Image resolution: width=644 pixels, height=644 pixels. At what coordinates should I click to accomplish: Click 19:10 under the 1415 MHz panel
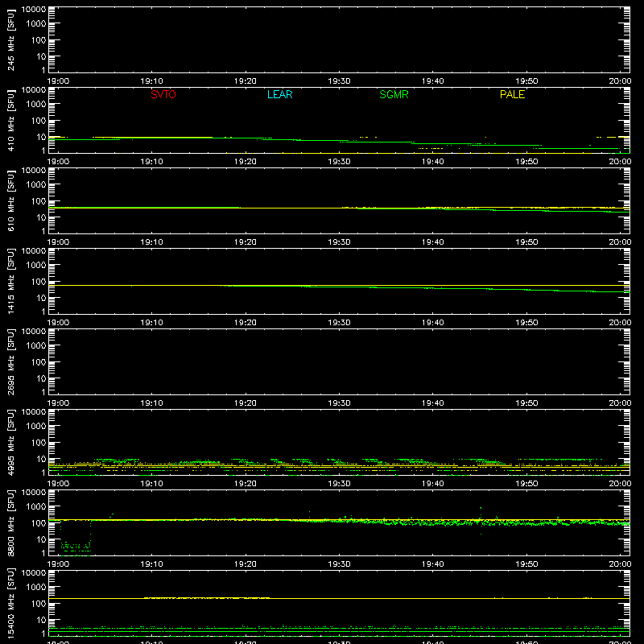[151, 323]
